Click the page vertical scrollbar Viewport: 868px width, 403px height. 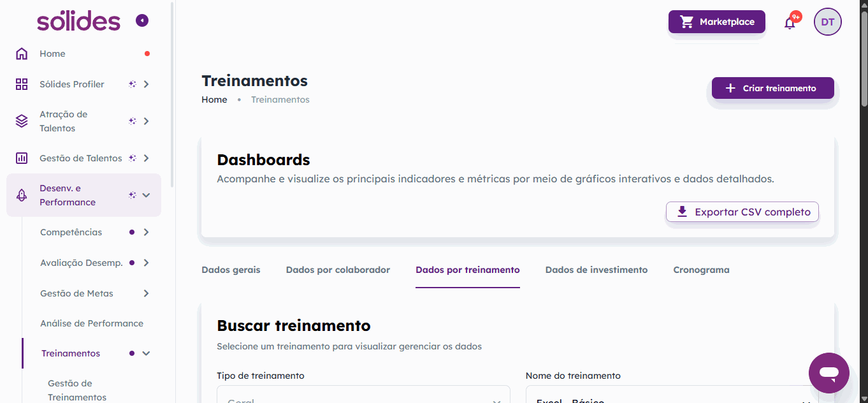click(864, 57)
